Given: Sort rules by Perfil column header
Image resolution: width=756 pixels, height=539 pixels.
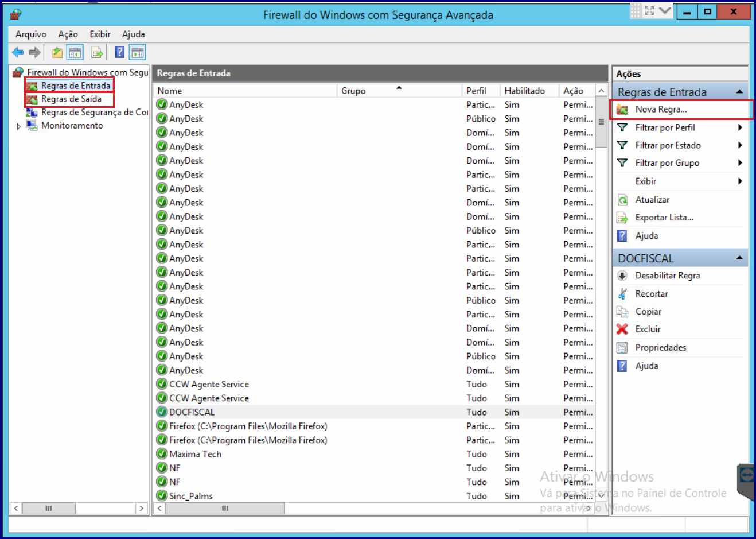Looking at the screenshot, I should [481, 91].
